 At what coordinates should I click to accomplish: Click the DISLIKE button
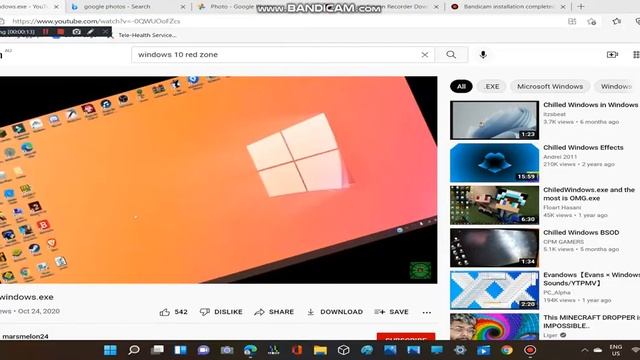coord(221,312)
